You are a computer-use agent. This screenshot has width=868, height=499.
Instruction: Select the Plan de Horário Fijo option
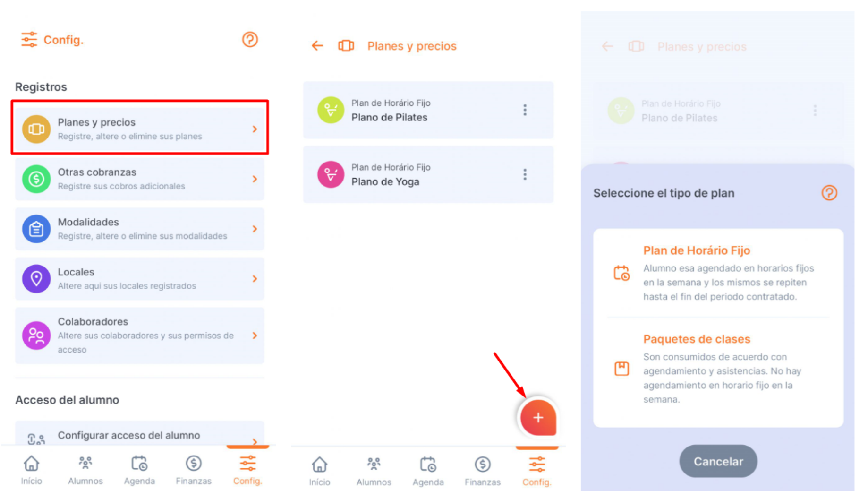click(x=718, y=273)
